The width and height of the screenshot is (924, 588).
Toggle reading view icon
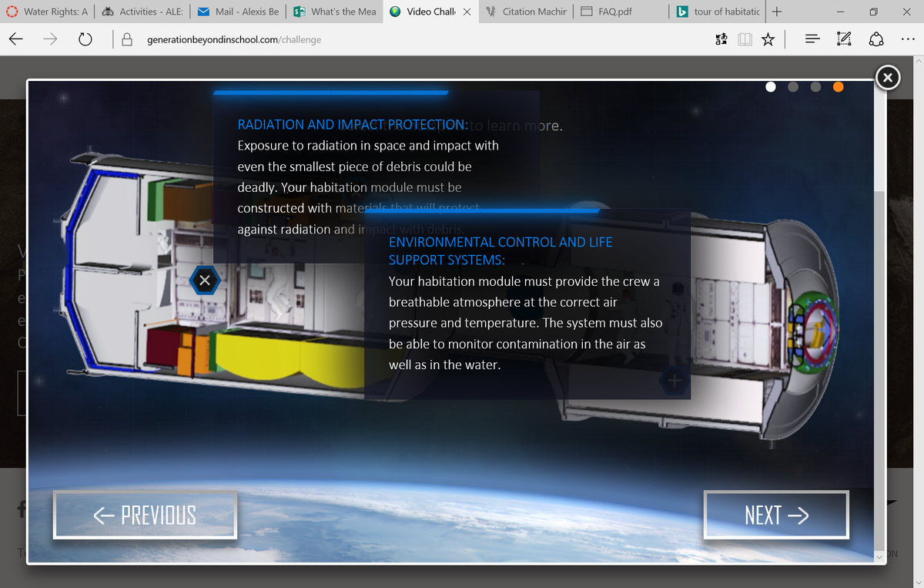(x=744, y=39)
